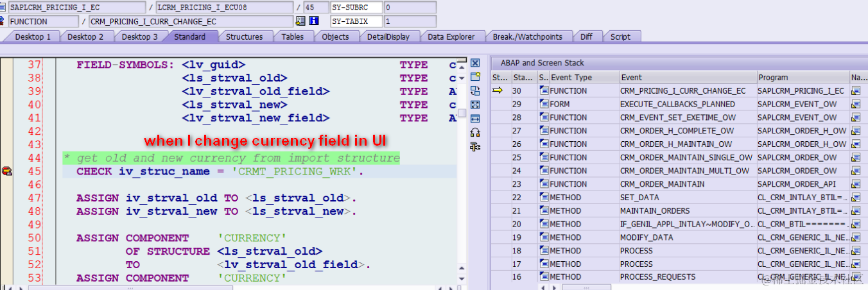The image size is (868, 290).
Task: Click the CRM_PRICING_I_CURR_CHANGE_EC function name field
Action: point(191,21)
